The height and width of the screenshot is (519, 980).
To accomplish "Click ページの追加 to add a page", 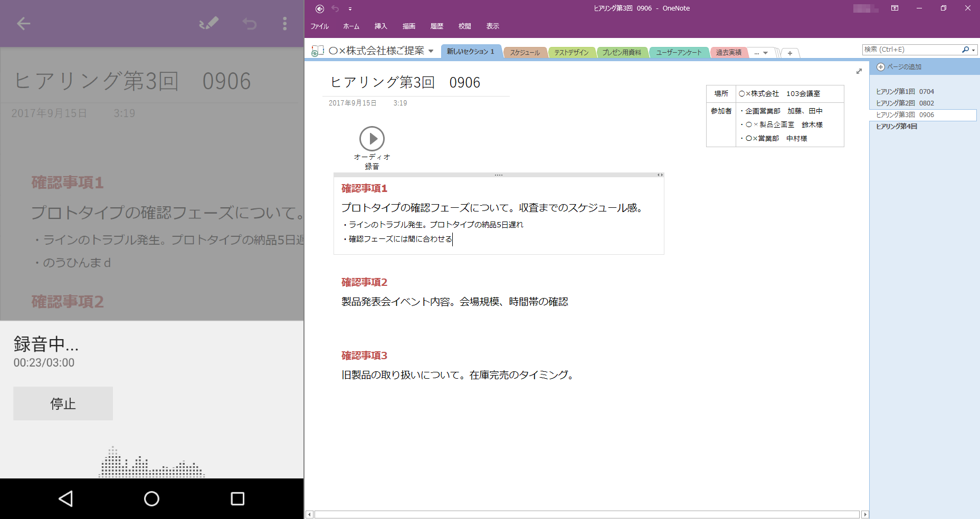I will pyautogui.click(x=903, y=66).
